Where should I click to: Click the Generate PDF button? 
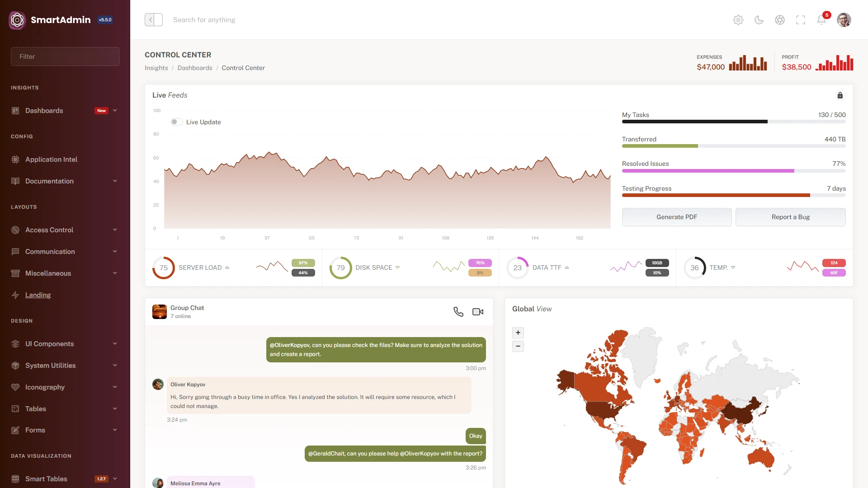(x=677, y=217)
